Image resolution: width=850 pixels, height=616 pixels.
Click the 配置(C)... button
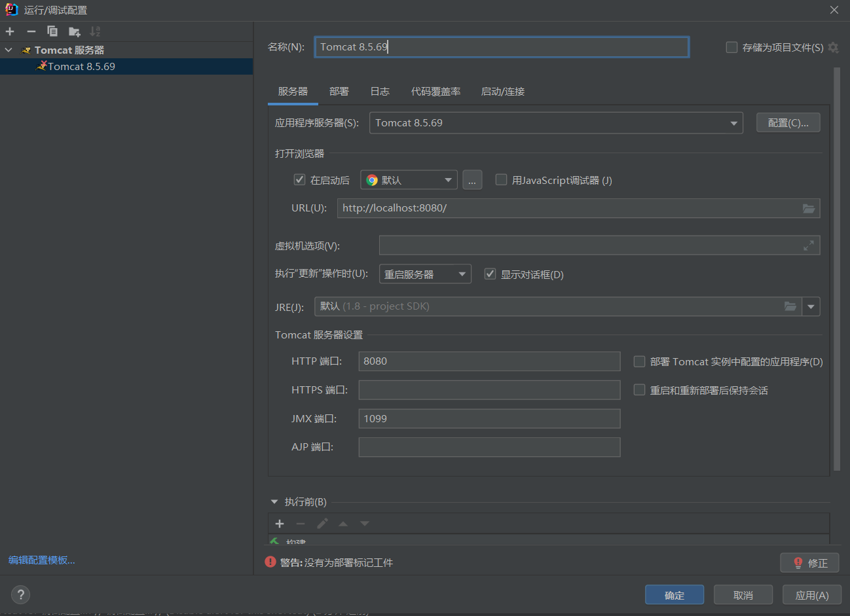click(788, 122)
